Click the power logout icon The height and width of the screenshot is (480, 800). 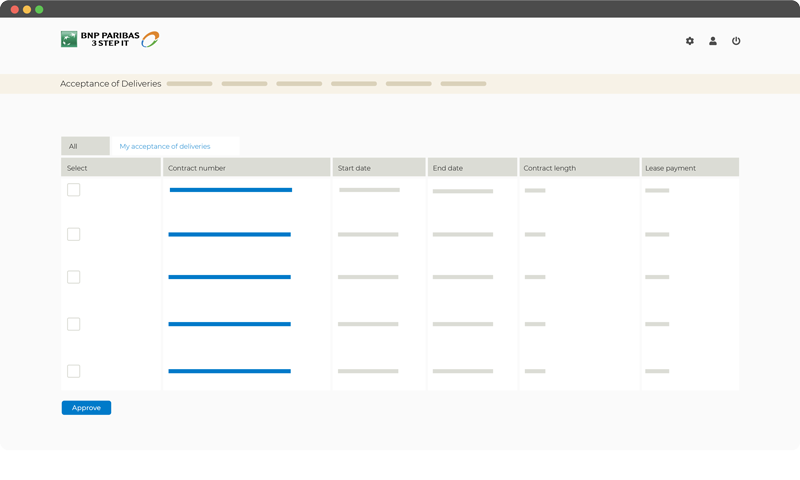(x=736, y=41)
